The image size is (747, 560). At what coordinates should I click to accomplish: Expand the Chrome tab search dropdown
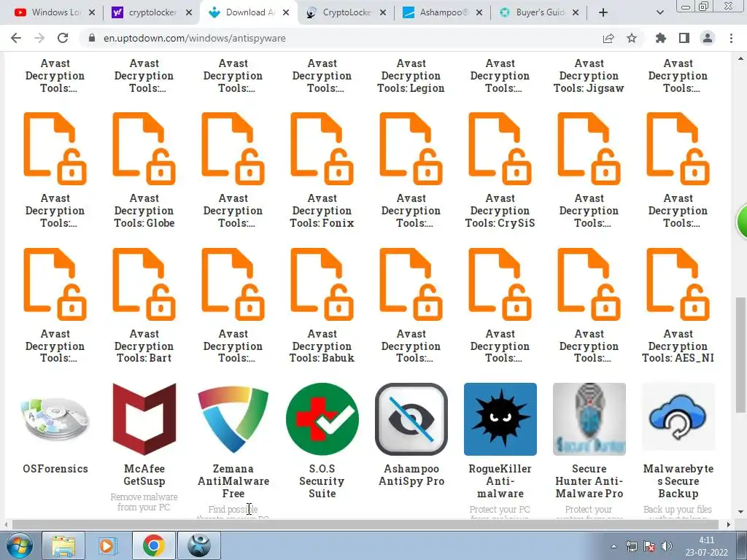[659, 12]
